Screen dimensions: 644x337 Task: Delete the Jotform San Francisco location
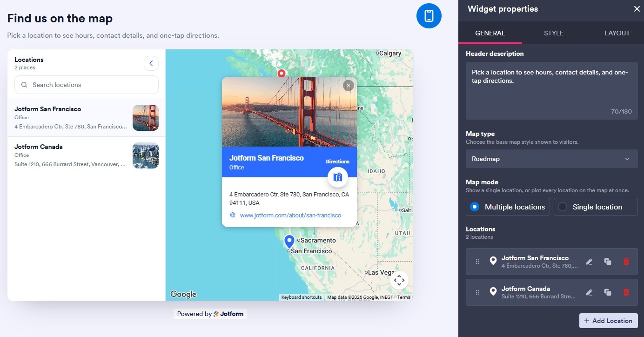pos(626,262)
